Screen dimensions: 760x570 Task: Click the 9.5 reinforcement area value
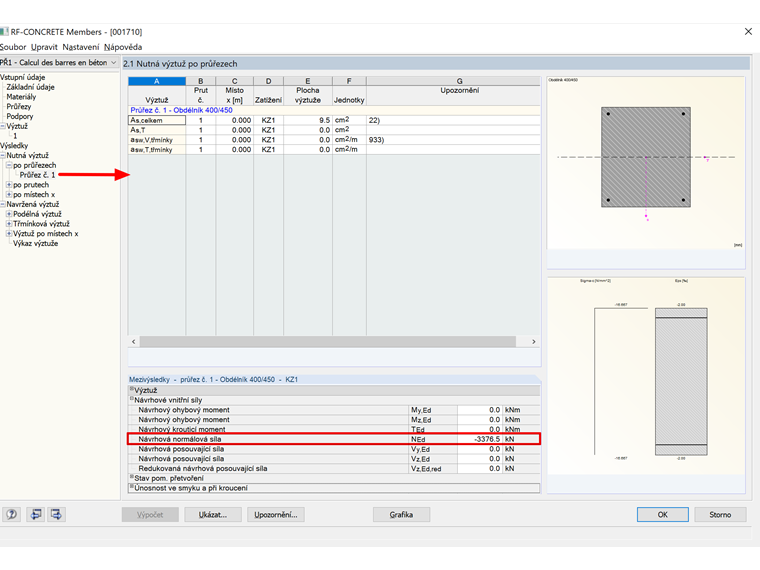point(308,120)
